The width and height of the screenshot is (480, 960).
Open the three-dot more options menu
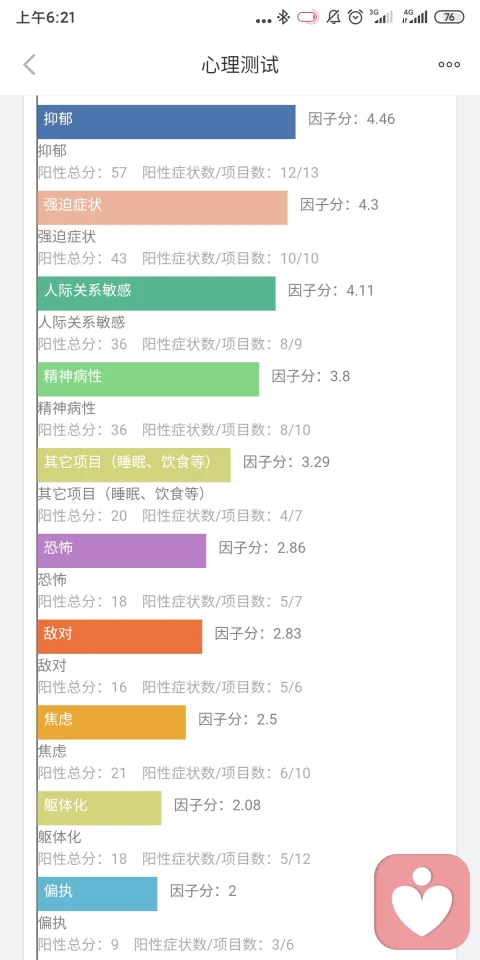[449, 64]
